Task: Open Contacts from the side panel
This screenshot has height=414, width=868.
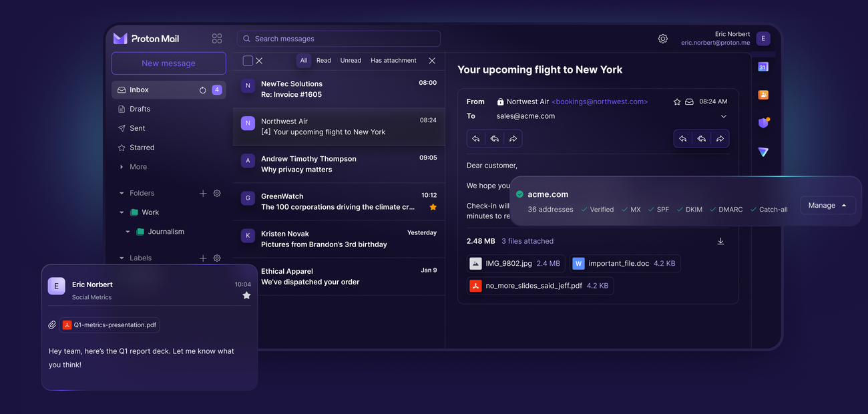Action: pyautogui.click(x=763, y=95)
